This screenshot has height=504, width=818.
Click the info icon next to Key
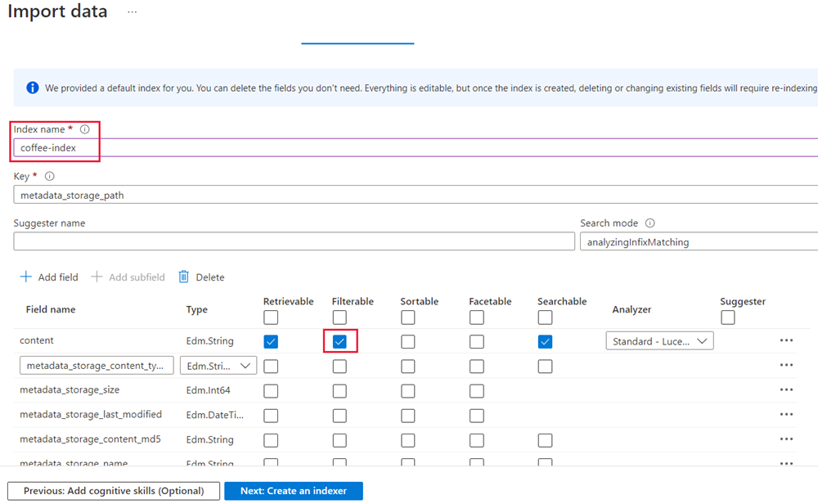[x=50, y=176]
